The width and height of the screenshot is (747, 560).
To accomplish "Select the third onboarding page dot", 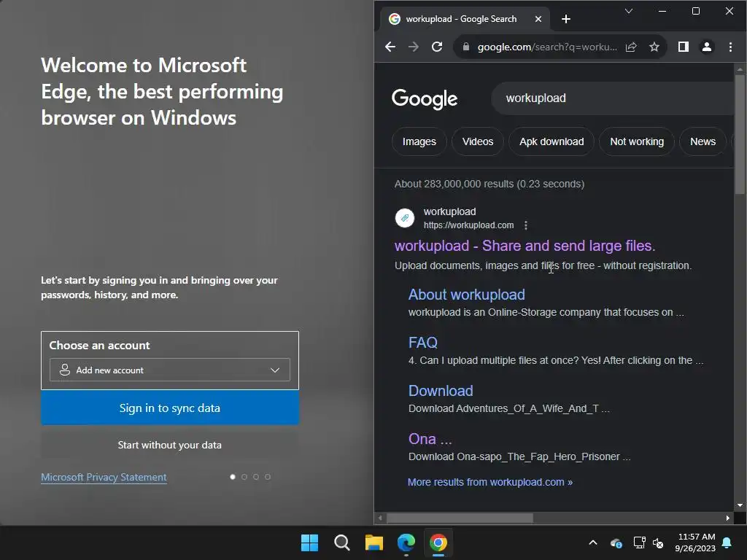I will [256, 477].
